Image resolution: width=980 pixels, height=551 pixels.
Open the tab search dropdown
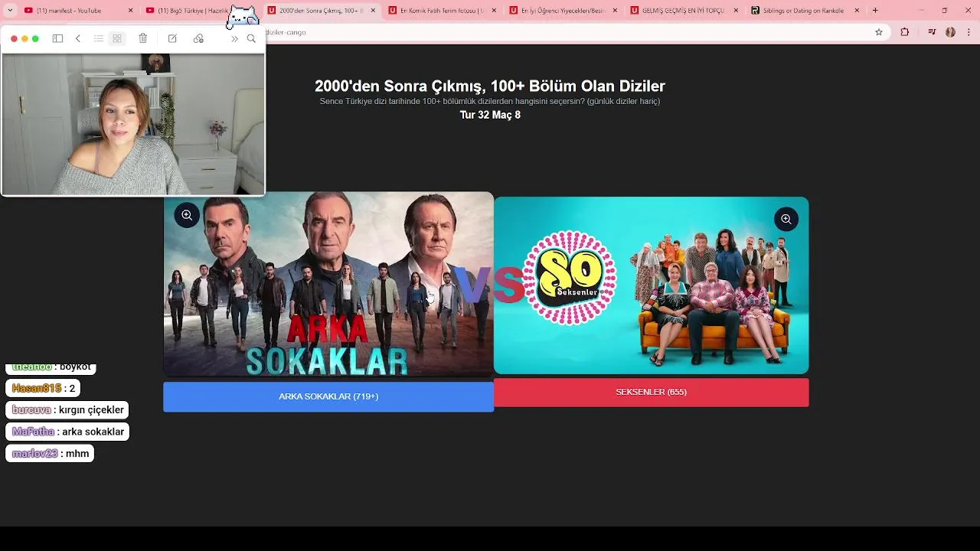(9, 11)
